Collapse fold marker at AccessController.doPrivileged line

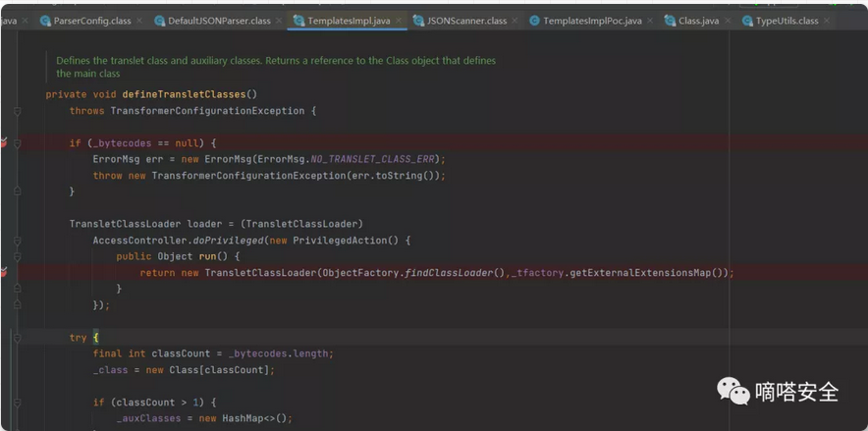coord(17,241)
